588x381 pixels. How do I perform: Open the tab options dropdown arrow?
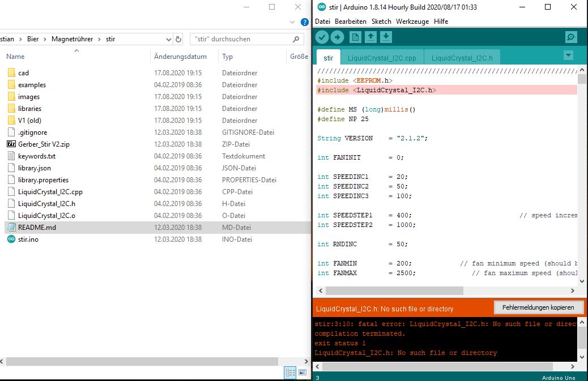click(x=568, y=55)
